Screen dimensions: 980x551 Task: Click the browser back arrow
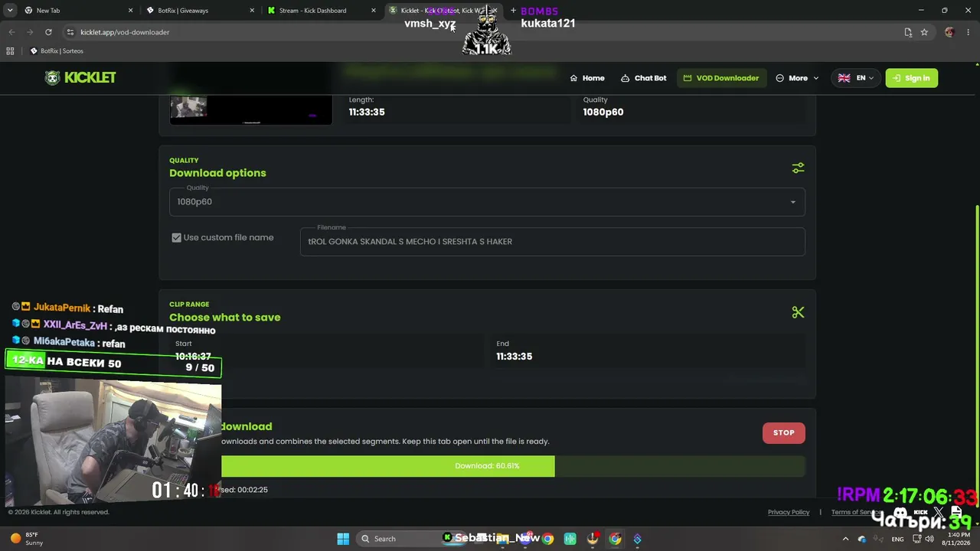tap(11, 32)
